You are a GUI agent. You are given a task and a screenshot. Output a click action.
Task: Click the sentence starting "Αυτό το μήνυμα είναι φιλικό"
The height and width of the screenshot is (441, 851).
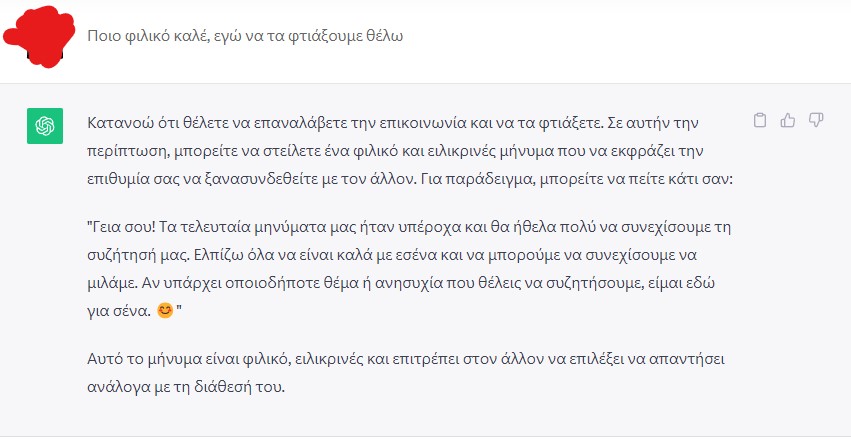click(405, 359)
